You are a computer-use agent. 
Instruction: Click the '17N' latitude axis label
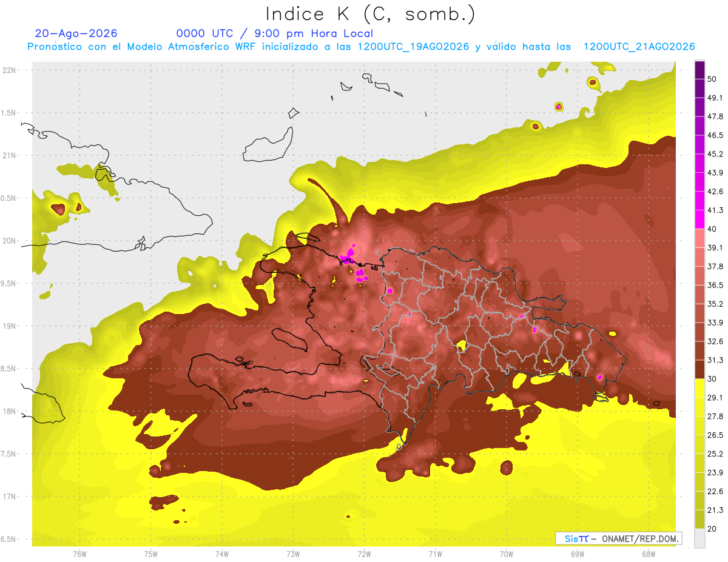click(9, 497)
